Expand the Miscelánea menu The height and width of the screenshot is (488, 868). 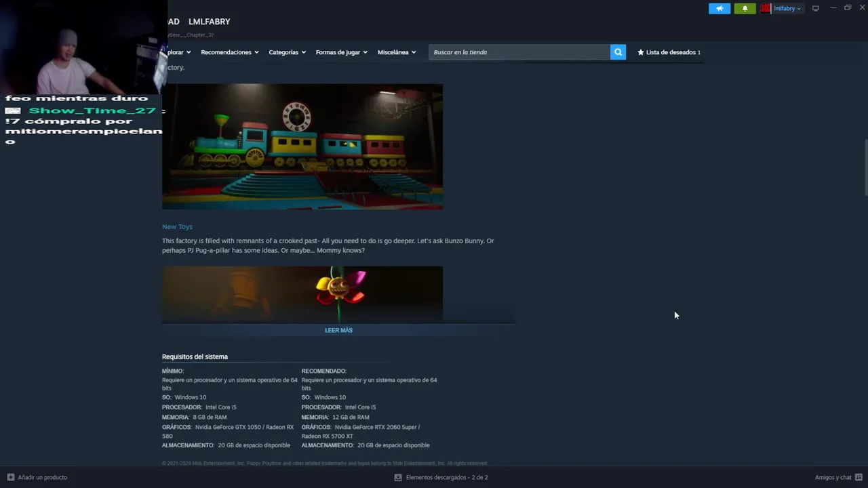[397, 52]
